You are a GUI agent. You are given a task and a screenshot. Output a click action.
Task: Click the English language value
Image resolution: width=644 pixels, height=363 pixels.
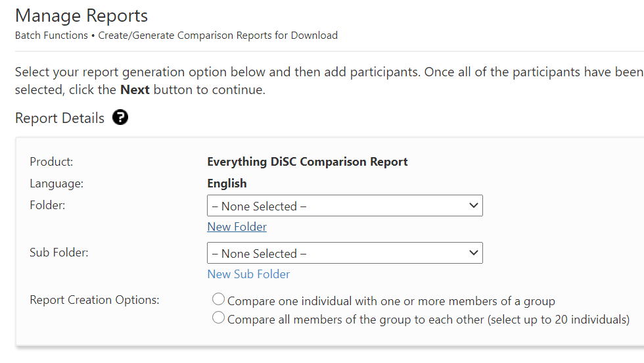pyautogui.click(x=227, y=183)
